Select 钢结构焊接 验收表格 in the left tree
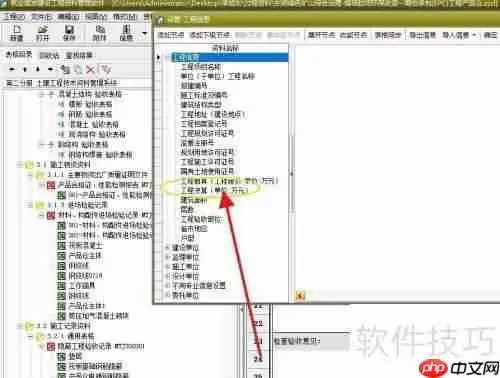Screen dimensions: 500x378 pos(100,155)
